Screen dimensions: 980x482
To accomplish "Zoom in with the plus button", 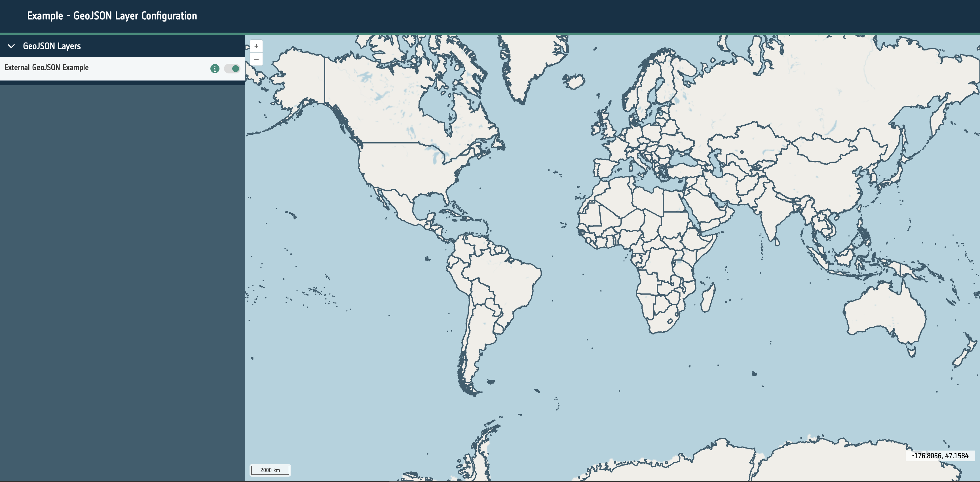I will pyautogui.click(x=256, y=46).
